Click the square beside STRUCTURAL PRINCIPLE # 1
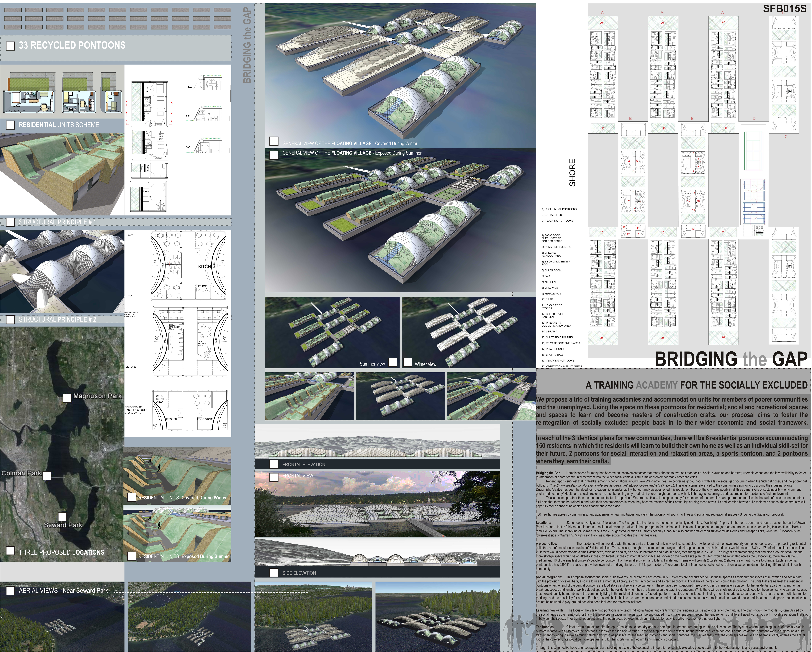This screenshot has height=652, width=812. point(11,222)
